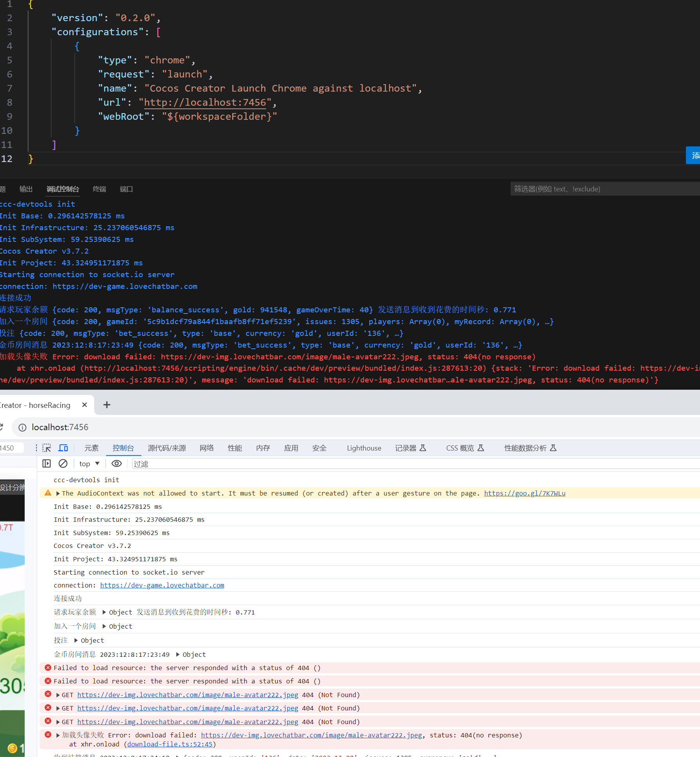The image size is (700, 757).
Task: Click the error icon on the 加载头像失败 row
Action: [x=48, y=735]
